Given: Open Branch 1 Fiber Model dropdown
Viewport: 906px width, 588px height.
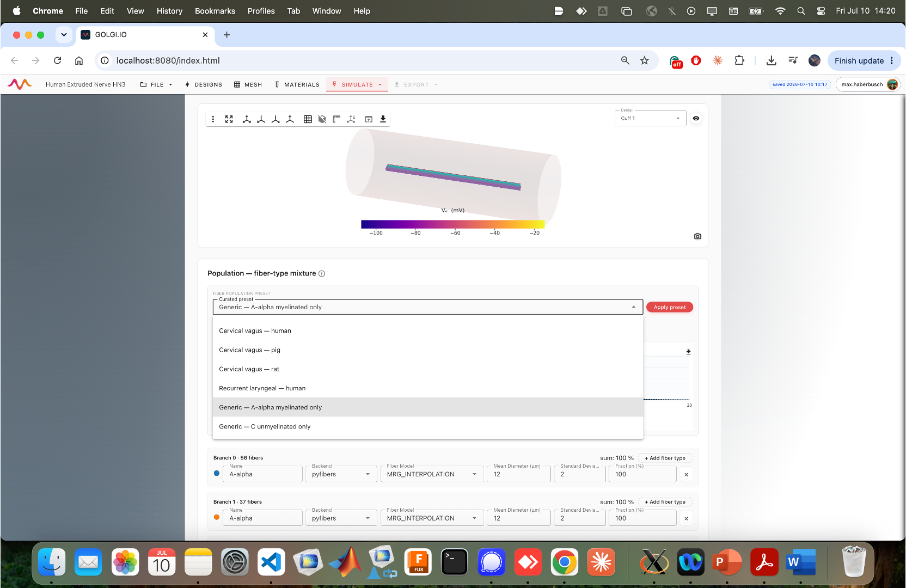Looking at the screenshot, I should 432,518.
